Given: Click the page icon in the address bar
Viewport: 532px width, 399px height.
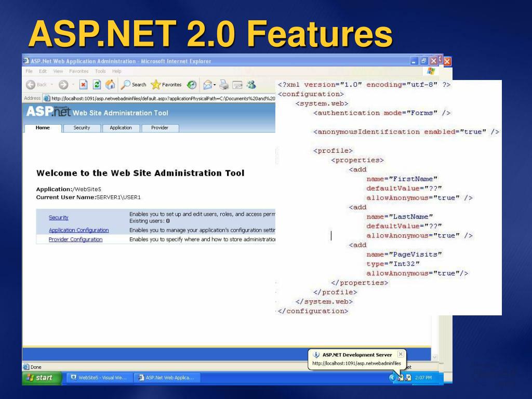Looking at the screenshot, I should pyautogui.click(x=47, y=98).
